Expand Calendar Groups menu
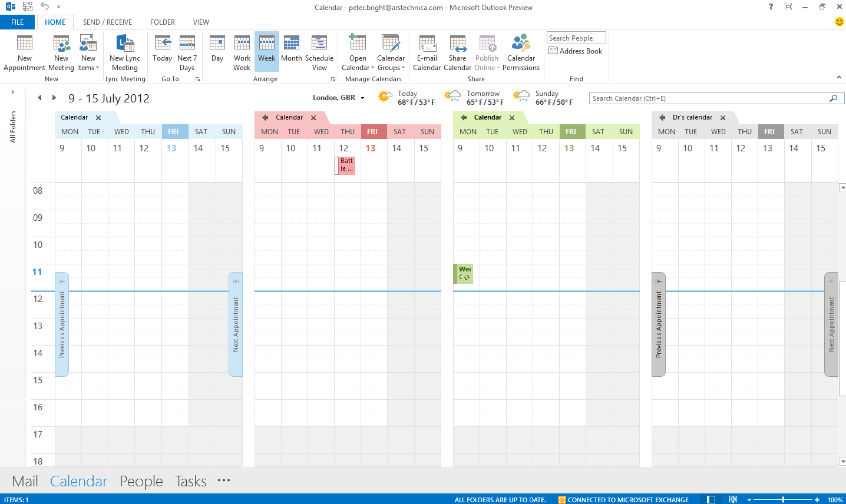The height and width of the screenshot is (504, 846). tap(391, 52)
